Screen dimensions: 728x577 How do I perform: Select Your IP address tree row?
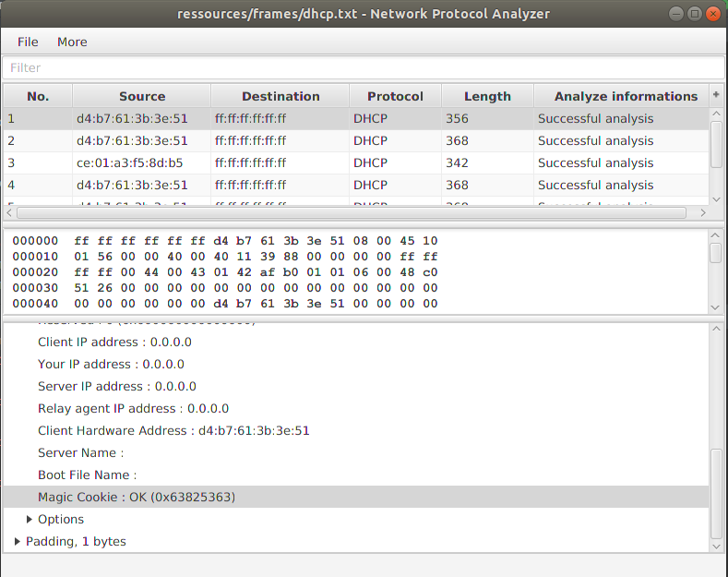pyautogui.click(x=356, y=365)
